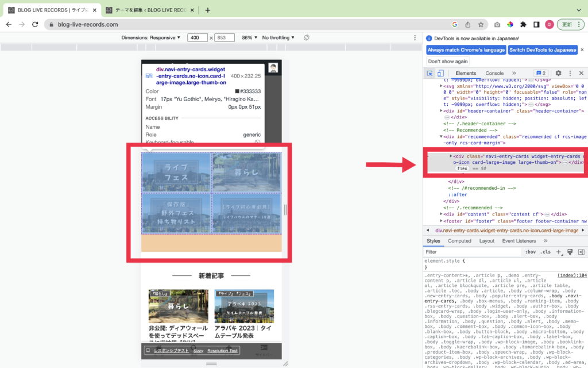Toggle the computed styles sidebar pane icon
The width and height of the screenshot is (588, 368).
[x=581, y=252]
